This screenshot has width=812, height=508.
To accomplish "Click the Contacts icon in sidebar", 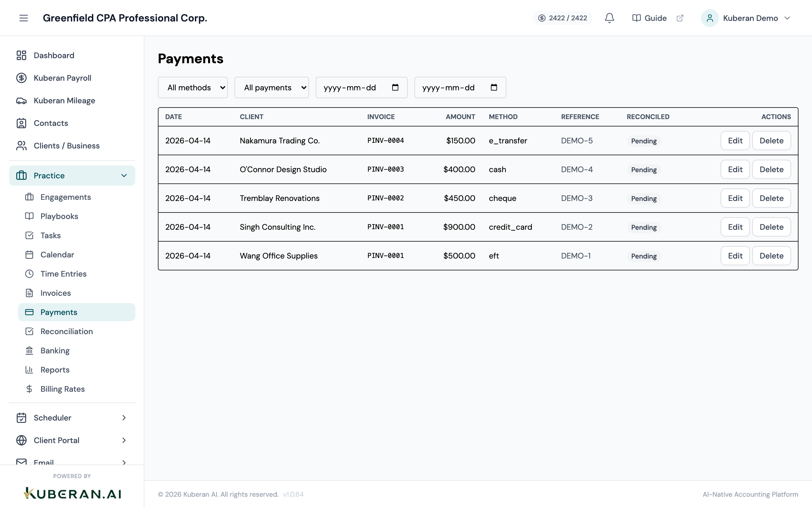I will coord(21,123).
